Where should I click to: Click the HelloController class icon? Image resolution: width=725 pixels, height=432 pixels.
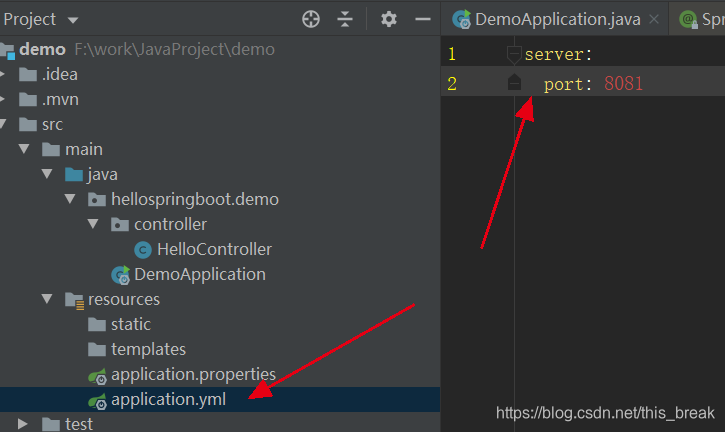[x=143, y=250]
